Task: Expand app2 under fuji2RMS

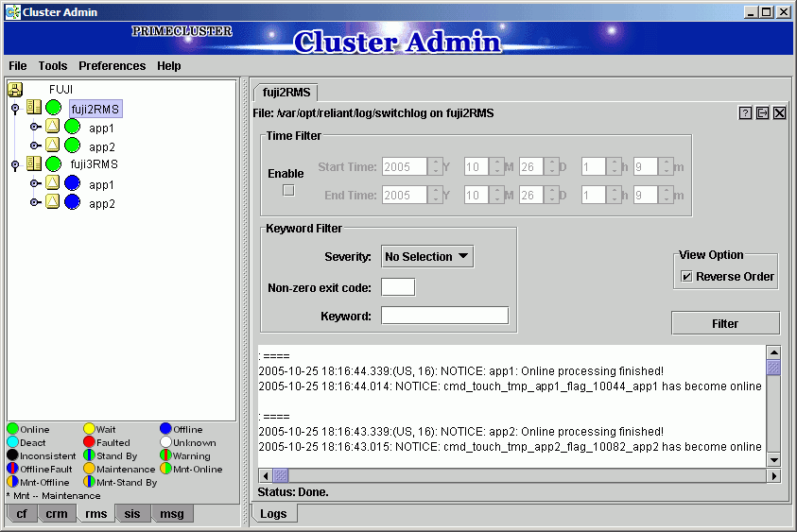Action: point(35,146)
